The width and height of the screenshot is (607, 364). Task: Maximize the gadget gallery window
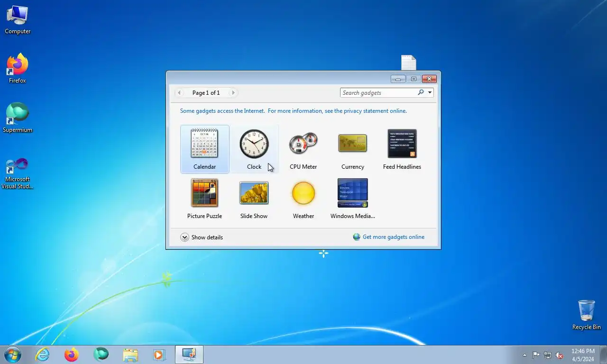pos(414,79)
